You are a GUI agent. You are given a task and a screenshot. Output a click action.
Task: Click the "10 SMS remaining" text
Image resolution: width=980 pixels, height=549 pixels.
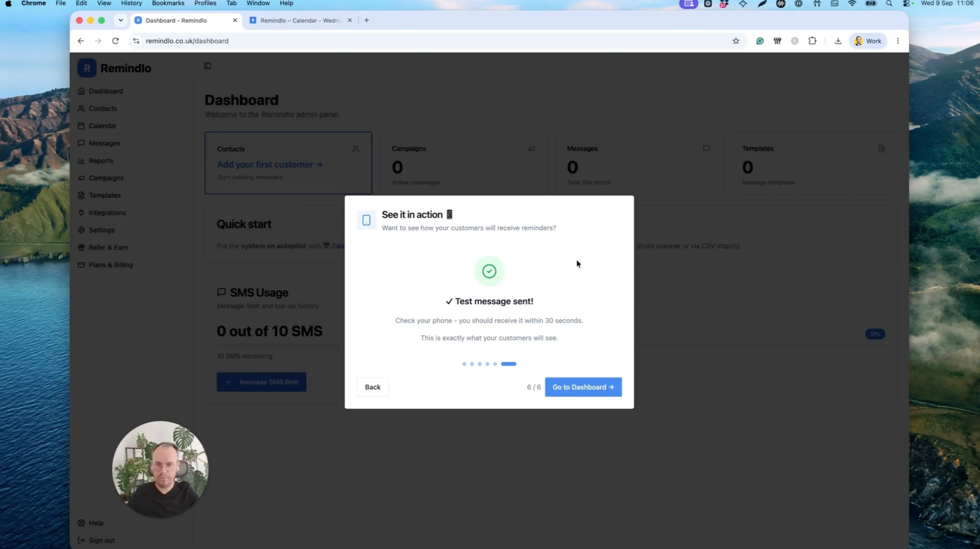click(245, 356)
